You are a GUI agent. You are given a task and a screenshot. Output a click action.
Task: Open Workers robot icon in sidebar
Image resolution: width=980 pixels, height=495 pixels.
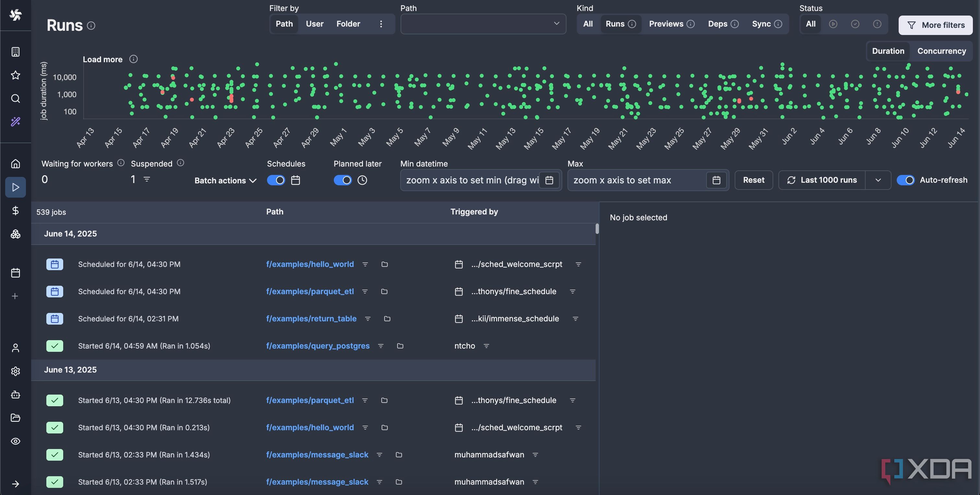tap(15, 395)
